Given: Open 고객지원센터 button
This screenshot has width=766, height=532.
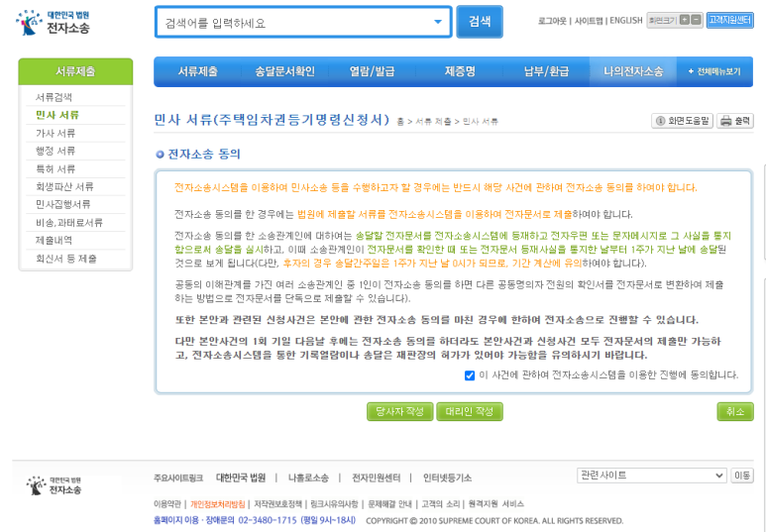Looking at the screenshot, I should click(730, 20).
